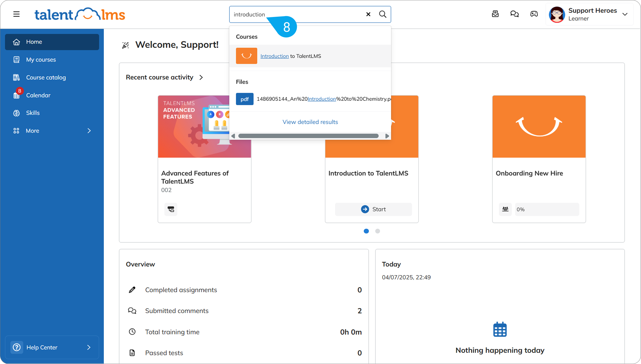Click the scrollbar right arrow
The image size is (641, 364).
(387, 136)
